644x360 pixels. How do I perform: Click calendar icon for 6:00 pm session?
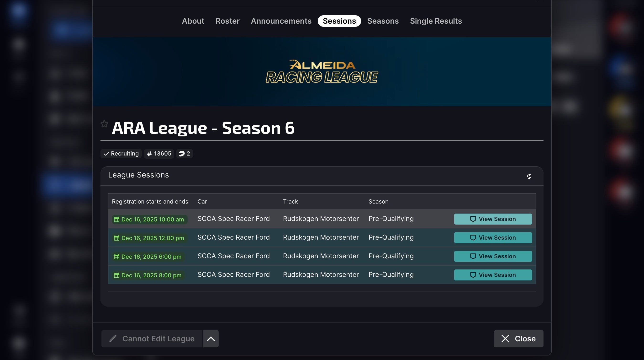(116, 257)
